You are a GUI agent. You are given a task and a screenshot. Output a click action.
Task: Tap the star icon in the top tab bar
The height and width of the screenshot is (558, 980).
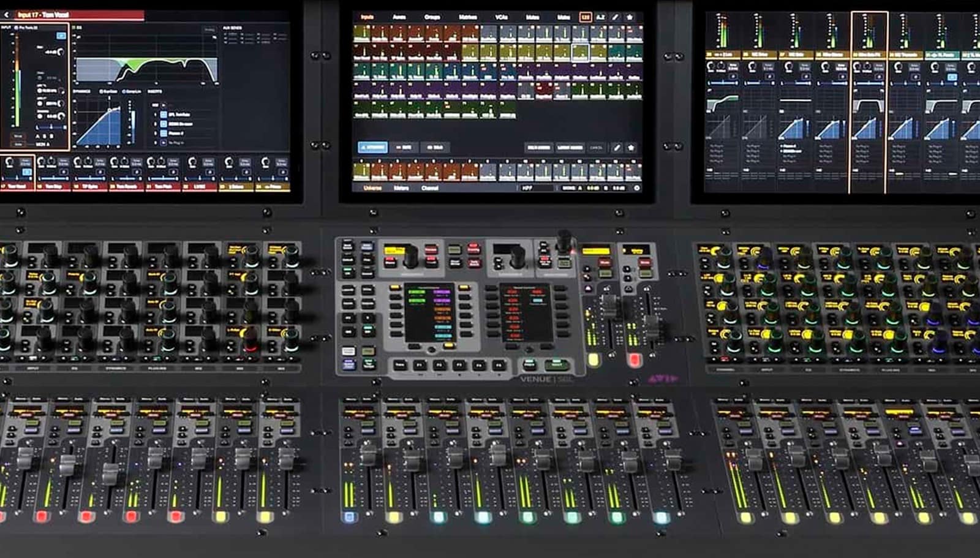pyautogui.click(x=630, y=17)
